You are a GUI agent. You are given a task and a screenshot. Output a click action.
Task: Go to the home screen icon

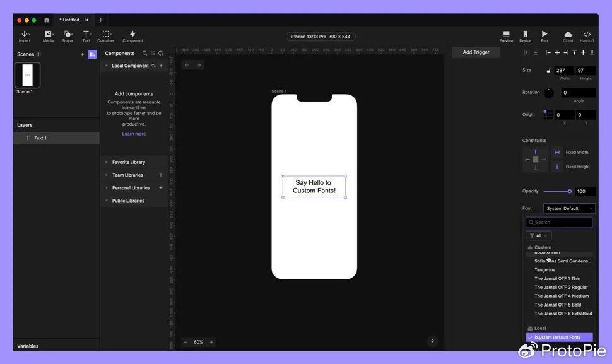click(47, 20)
